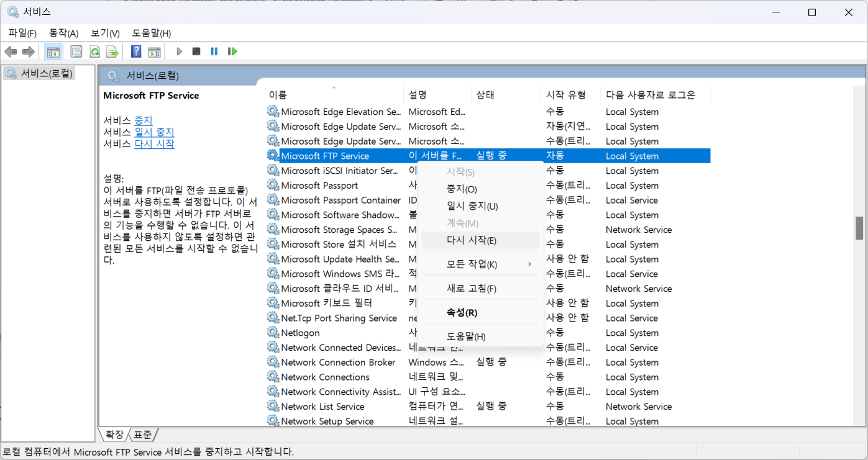Viewport: 868px width, 460px height.
Task: Click the green Refresh toolbar icon
Action: pos(94,52)
